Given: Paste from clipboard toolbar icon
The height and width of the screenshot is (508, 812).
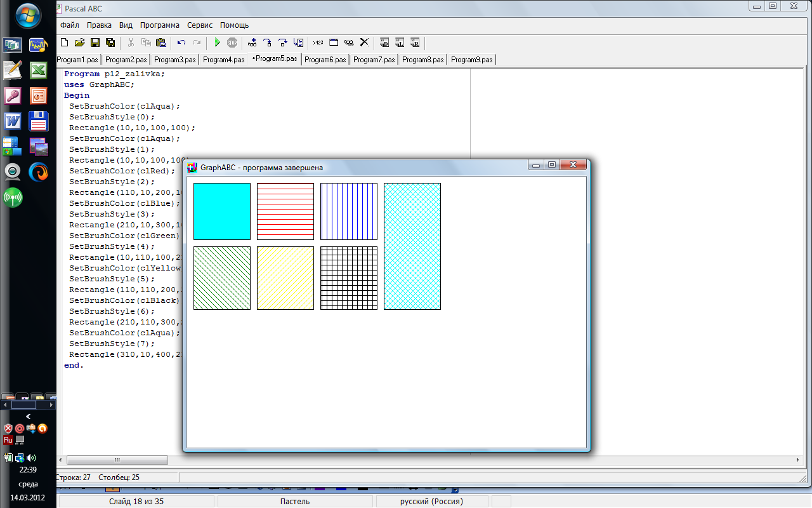Looking at the screenshot, I should [161, 43].
